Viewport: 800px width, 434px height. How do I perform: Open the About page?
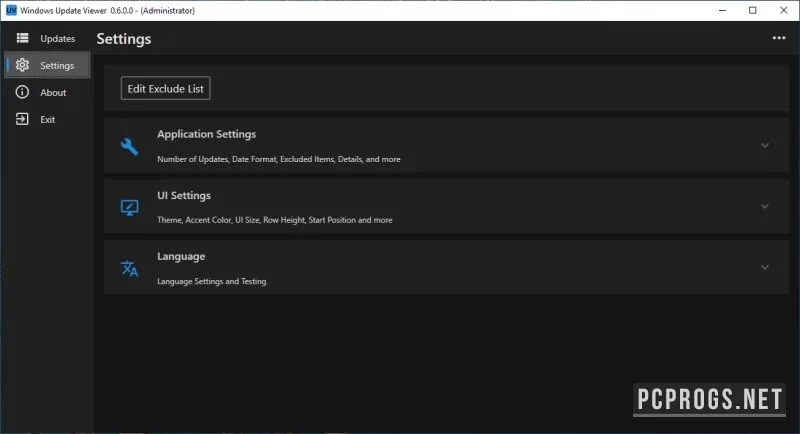[x=47, y=92]
